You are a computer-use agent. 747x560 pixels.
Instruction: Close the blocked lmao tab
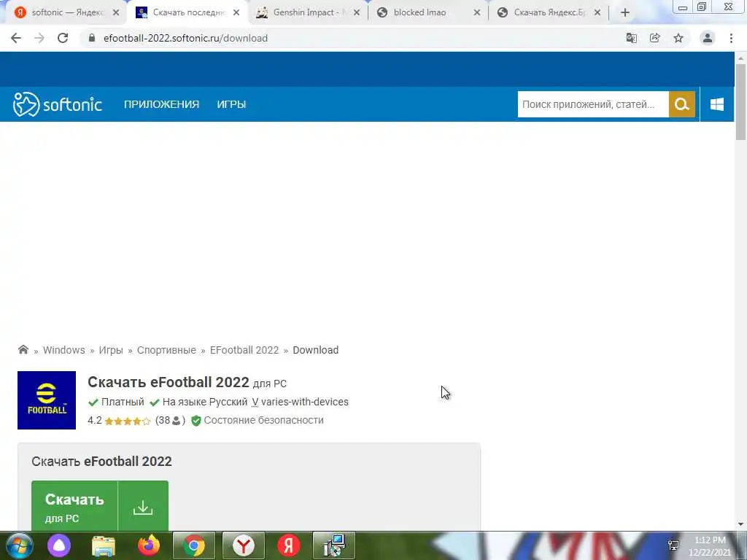pyautogui.click(x=477, y=13)
